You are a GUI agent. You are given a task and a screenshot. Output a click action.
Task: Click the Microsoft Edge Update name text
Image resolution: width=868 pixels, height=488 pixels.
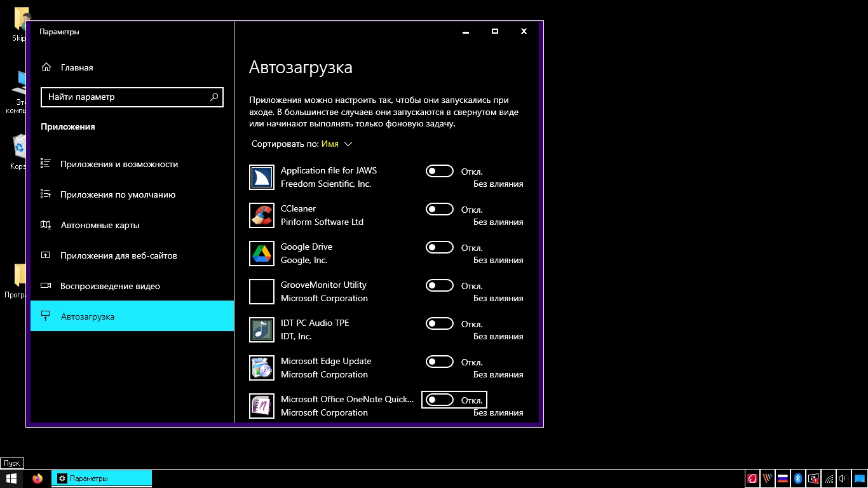pos(326,361)
